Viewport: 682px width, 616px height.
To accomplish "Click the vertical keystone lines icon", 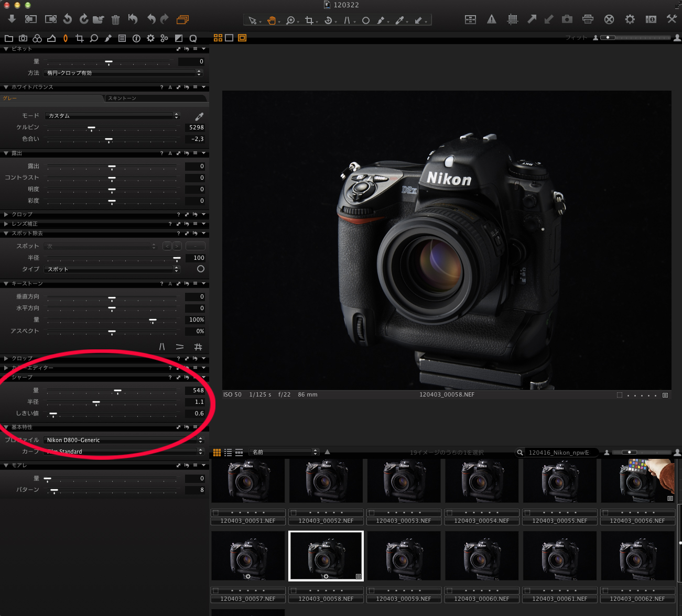I will coord(162,347).
